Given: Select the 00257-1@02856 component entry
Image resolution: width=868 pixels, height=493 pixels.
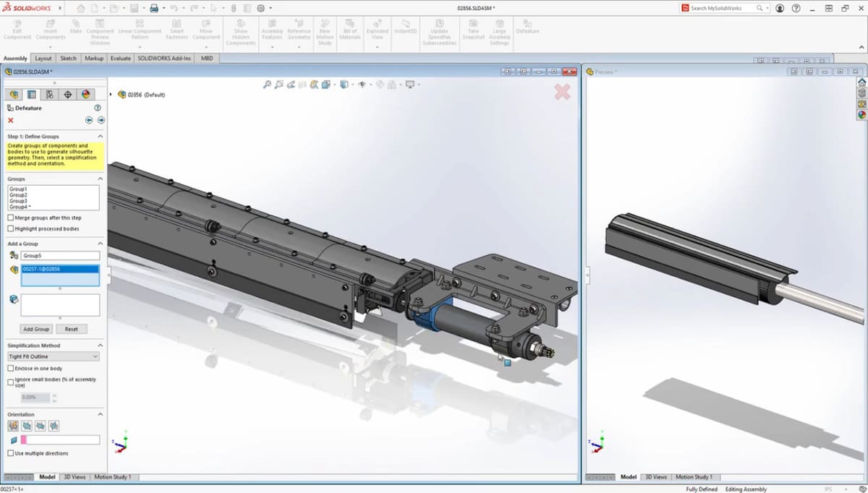Looking at the screenshot, I should click(x=60, y=269).
